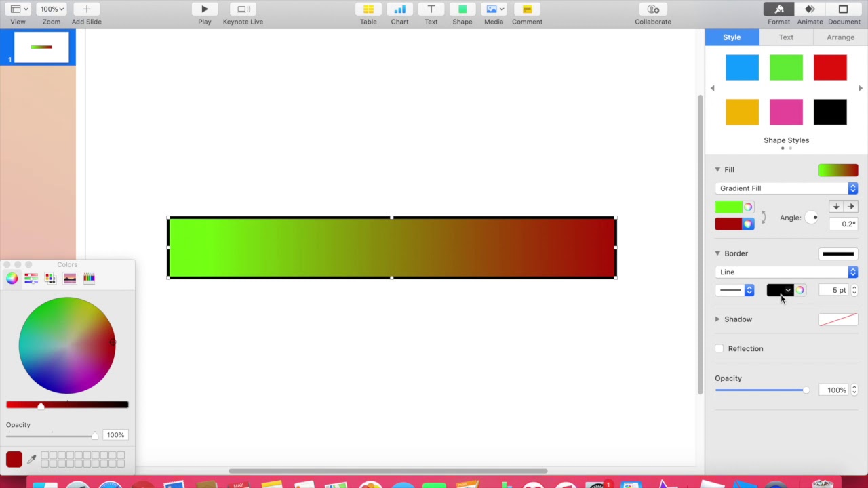
Task: Open the Media menu
Action: click(494, 9)
